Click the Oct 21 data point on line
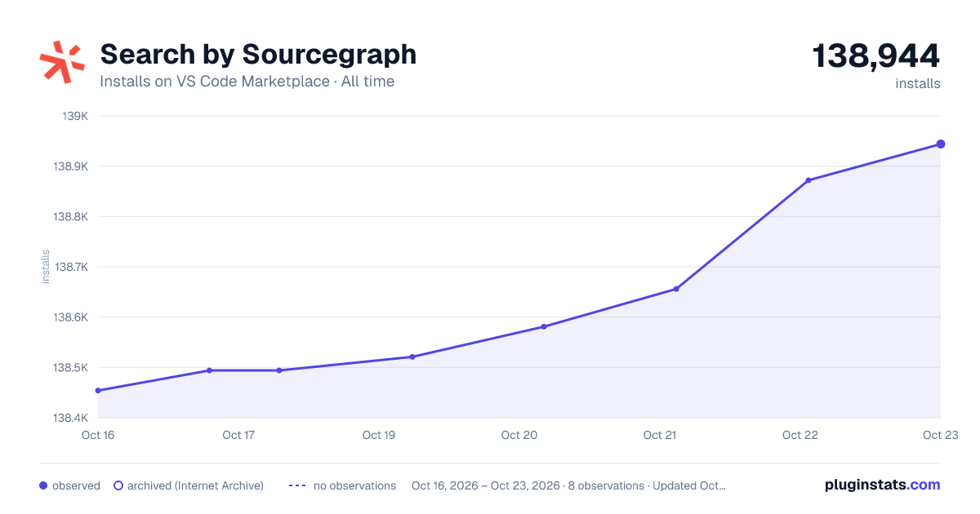This screenshot has height=514, width=980. pos(676,289)
